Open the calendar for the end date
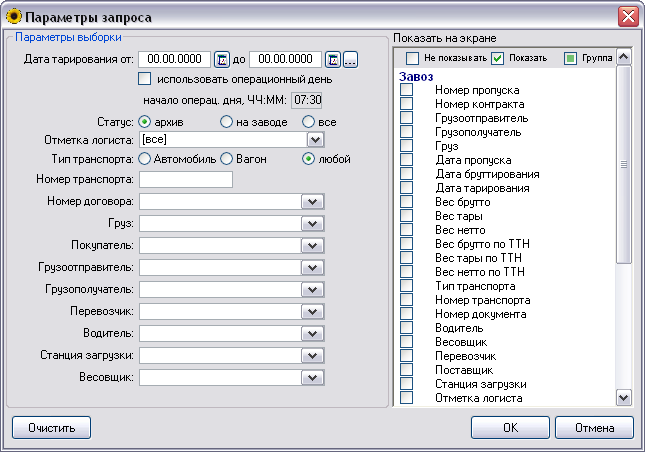 pyautogui.click(x=333, y=60)
